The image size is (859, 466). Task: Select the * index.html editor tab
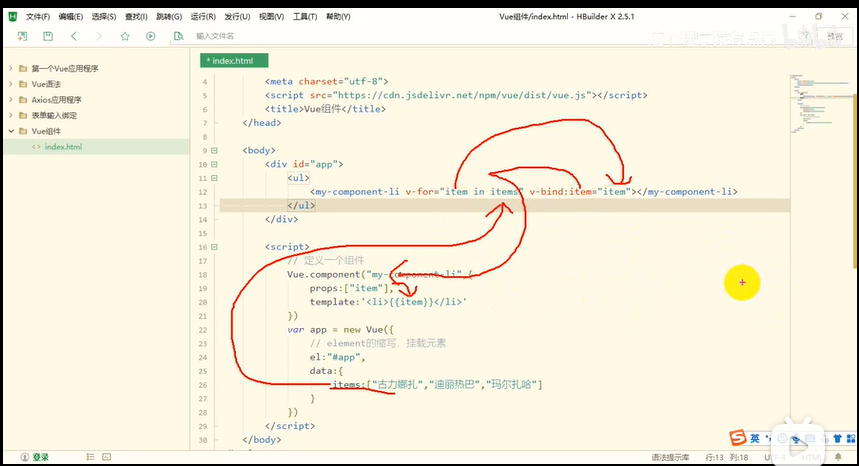(234, 61)
